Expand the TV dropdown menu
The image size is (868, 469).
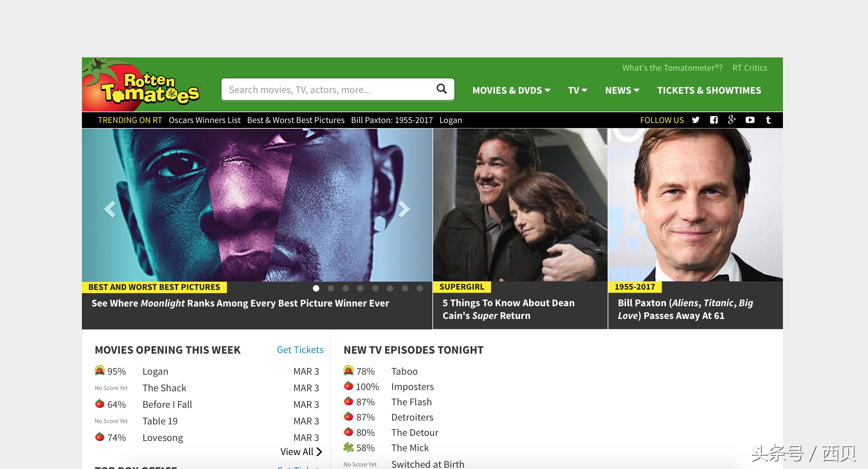(577, 90)
